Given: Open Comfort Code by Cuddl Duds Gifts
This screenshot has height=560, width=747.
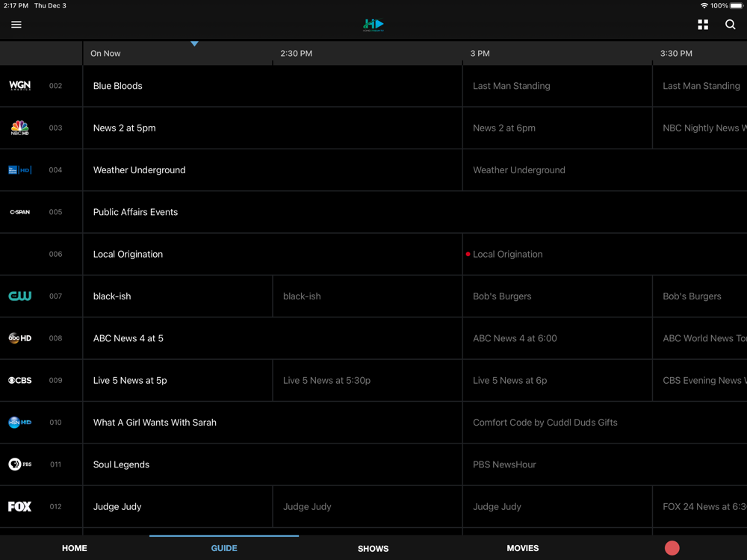Looking at the screenshot, I should (x=605, y=423).
